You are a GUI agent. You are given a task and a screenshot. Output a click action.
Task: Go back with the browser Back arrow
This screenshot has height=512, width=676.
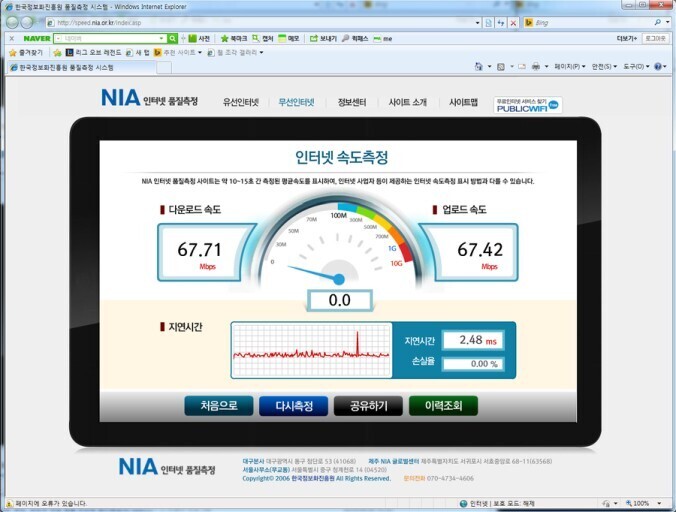click(13, 22)
